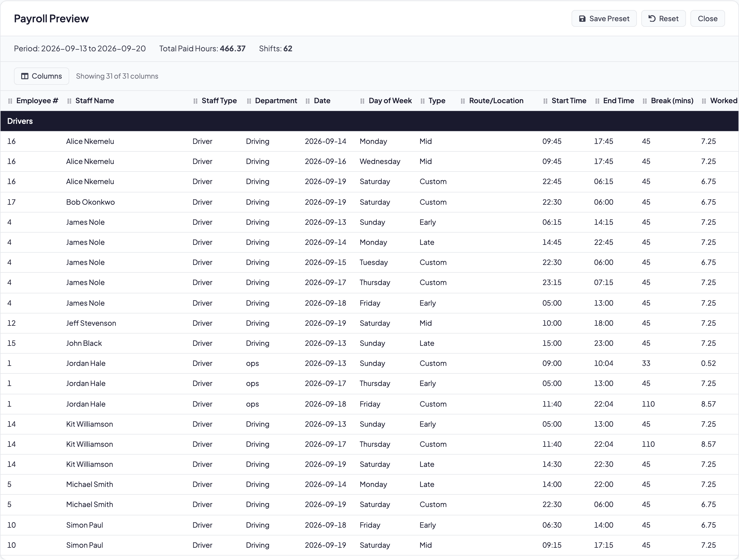
Task: Click the drag handle icon beside Date
Action: coord(308,101)
